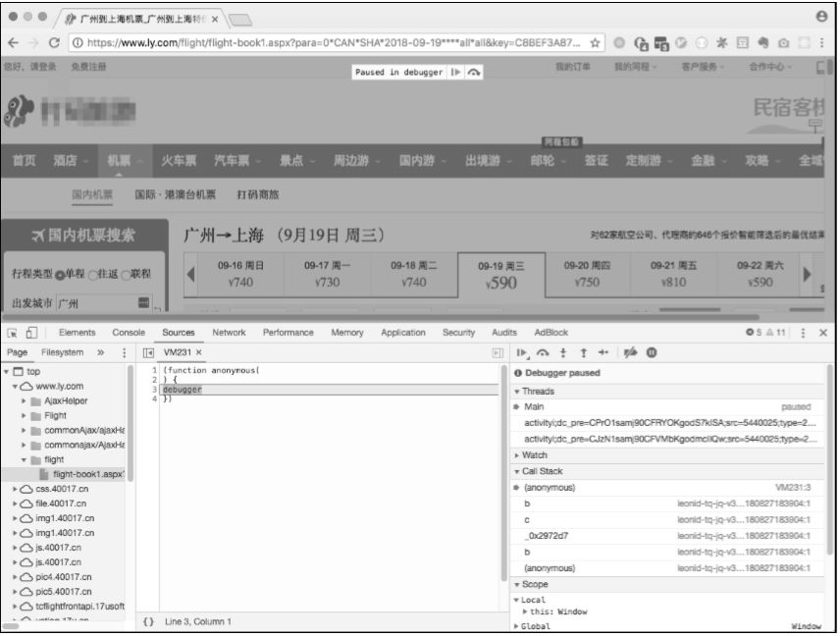
Task: Click the inspect element picker icon
Action: tap(13, 333)
